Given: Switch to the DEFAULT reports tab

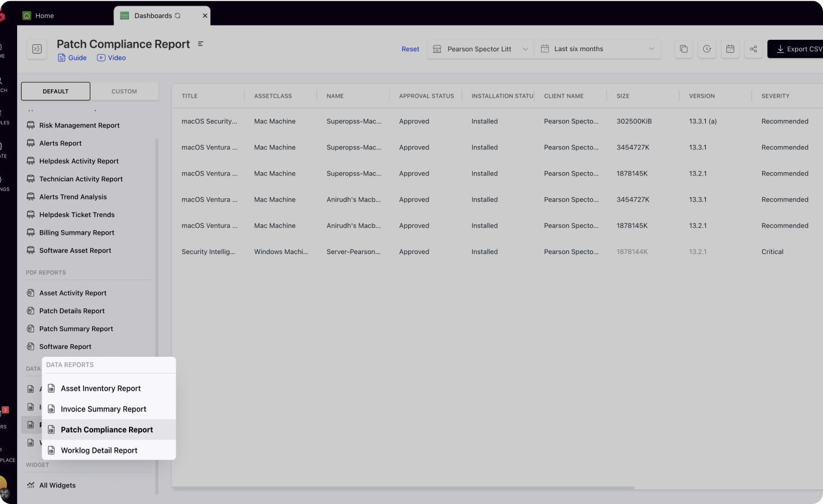Looking at the screenshot, I should pos(55,91).
